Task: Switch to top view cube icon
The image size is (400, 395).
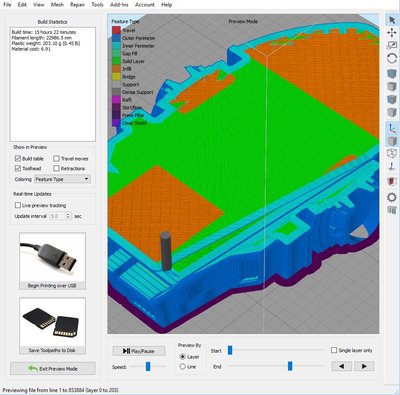Action: [x=392, y=87]
